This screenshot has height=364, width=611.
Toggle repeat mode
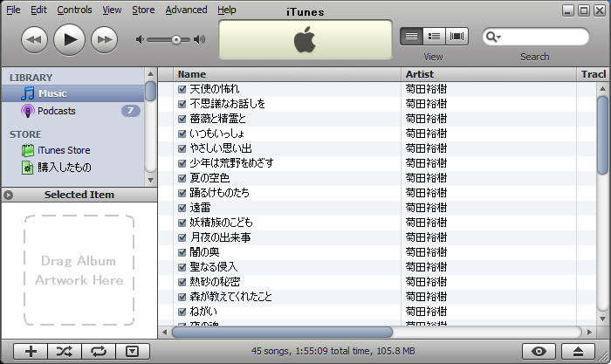tap(99, 352)
